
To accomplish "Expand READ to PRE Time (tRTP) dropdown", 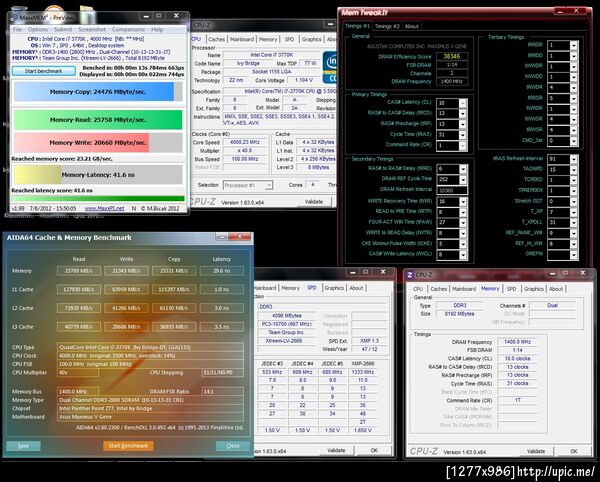I will coord(463,212).
